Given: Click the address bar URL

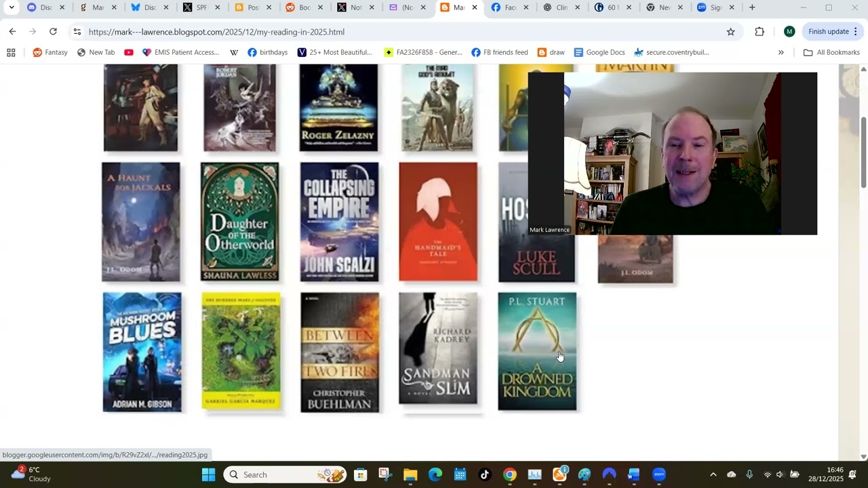Looking at the screenshot, I should point(216,32).
